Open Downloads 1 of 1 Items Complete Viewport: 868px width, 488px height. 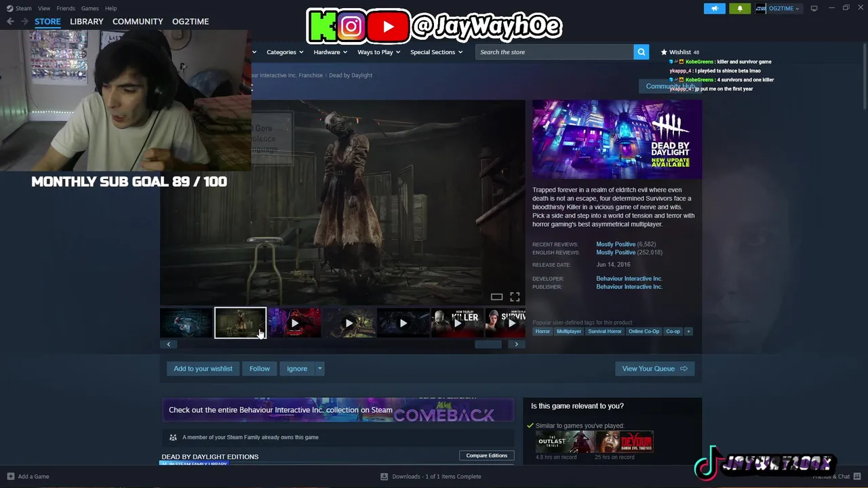tap(437, 476)
